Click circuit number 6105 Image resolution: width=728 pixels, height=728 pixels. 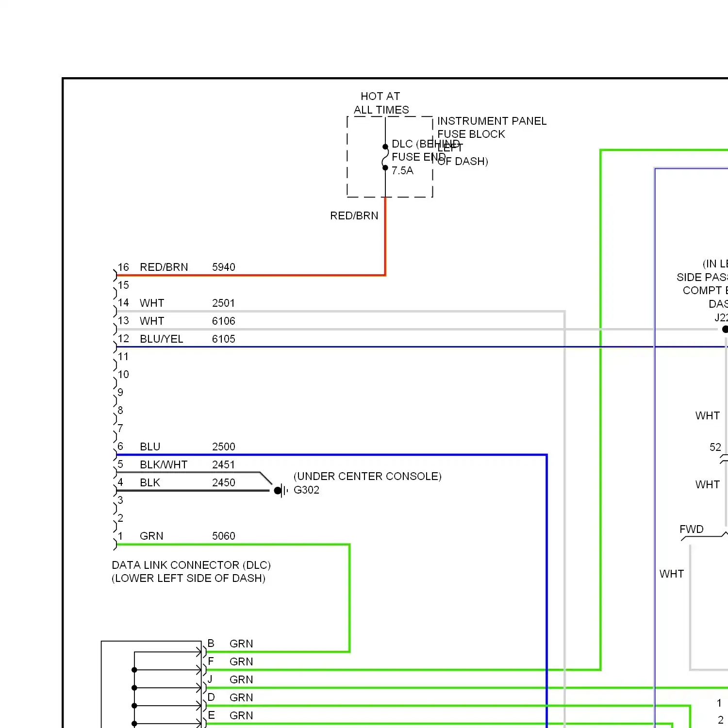click(223, 339)
